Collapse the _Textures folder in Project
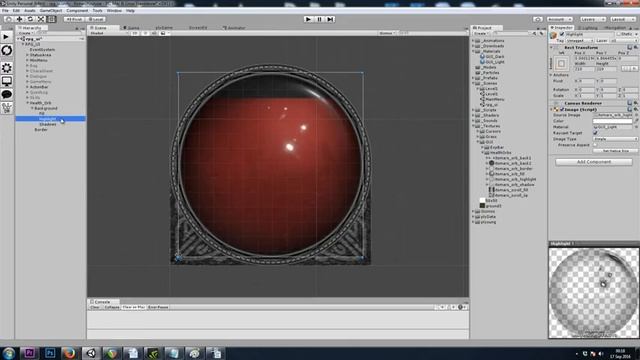Screen dimensions: 640x360 coord(473,126)
